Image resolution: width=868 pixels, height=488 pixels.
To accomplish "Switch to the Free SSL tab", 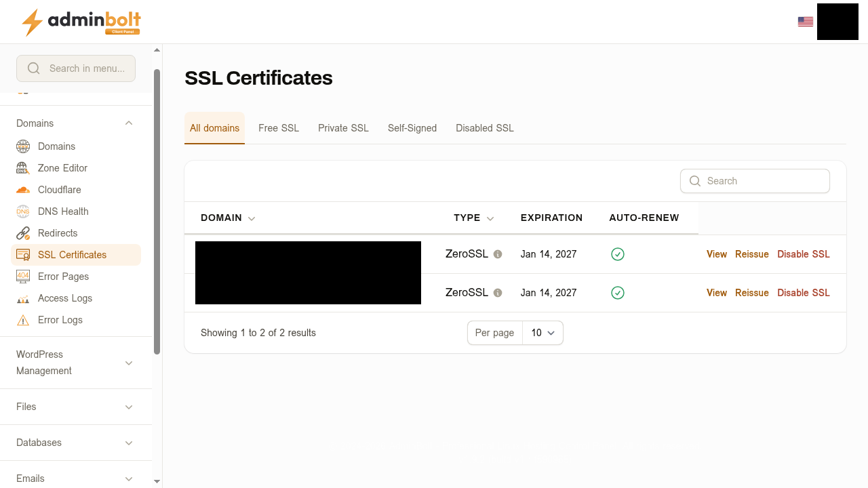I will pos(279,128).
